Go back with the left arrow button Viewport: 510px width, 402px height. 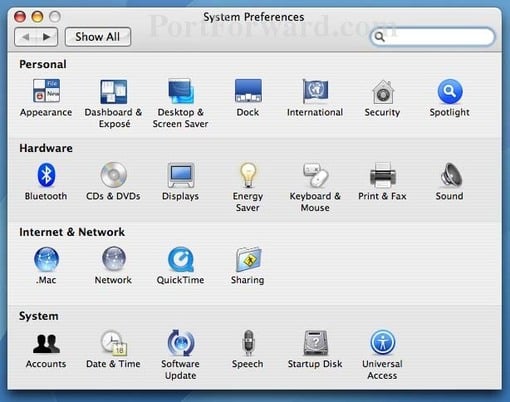pos(26,37)
